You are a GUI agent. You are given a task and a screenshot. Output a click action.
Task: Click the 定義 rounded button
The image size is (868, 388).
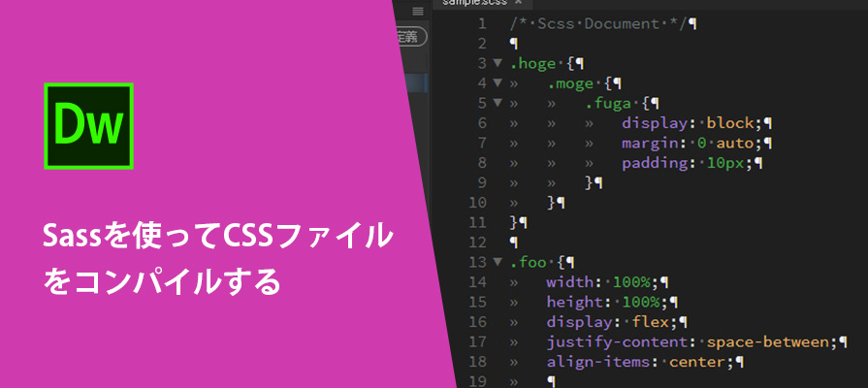pos(412,37)
